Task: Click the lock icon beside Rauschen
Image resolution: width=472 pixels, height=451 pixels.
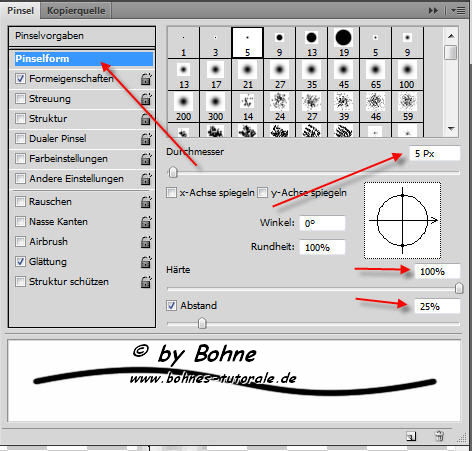Action: tap(146, 202)
